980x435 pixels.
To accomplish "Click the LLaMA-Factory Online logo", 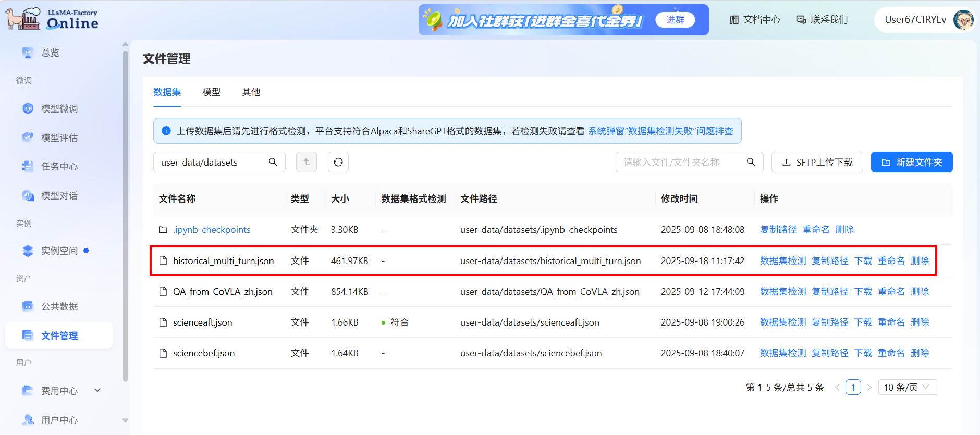I will (x=52, y=19).
